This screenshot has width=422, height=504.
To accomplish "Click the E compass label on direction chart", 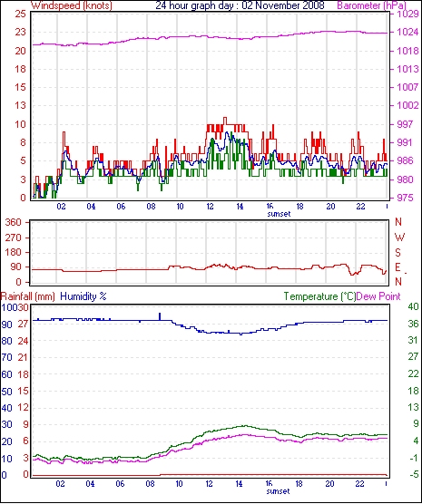I will 398,267.
